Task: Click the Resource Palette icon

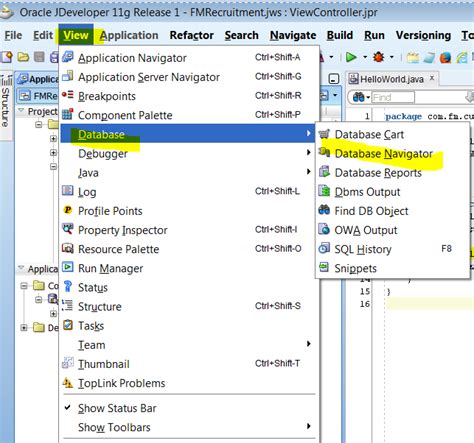Action: pyautogui.click(x=68, y=248)
